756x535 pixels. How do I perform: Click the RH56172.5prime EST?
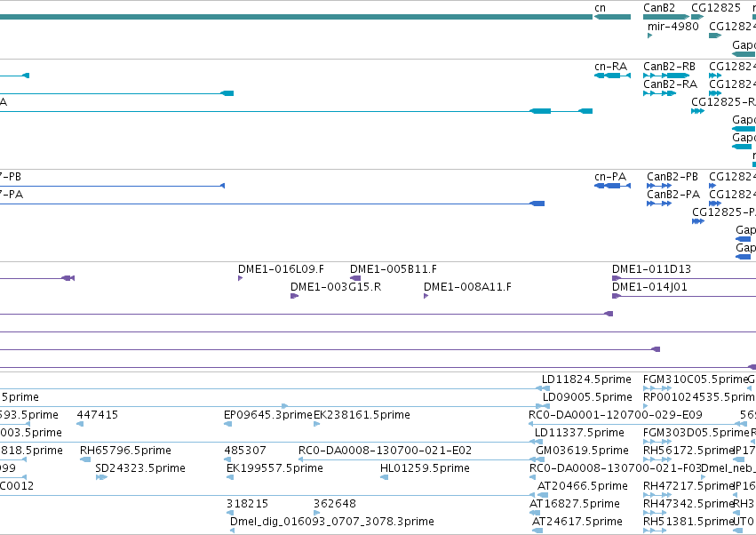tap(657, 460)
